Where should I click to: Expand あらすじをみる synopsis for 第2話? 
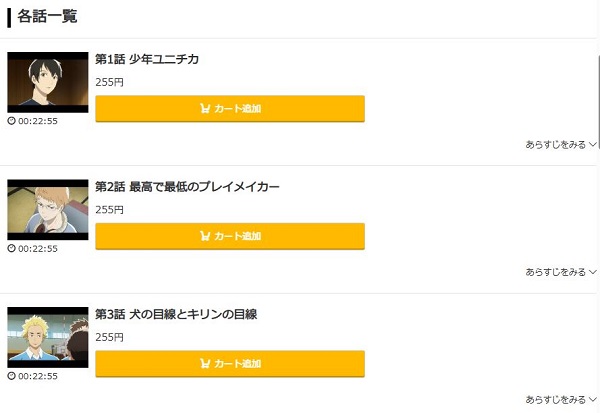point(560,272)
